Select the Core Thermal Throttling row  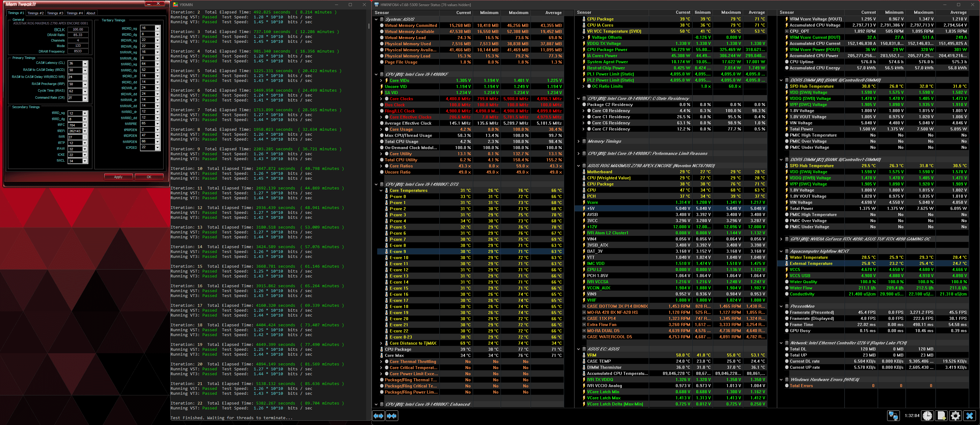[471, 361]
